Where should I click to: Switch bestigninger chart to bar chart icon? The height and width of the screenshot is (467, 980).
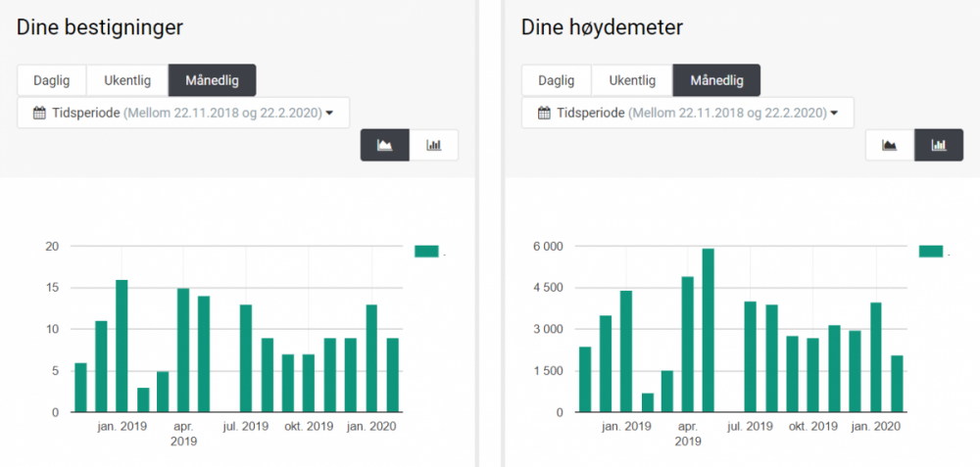pos(433,145)
